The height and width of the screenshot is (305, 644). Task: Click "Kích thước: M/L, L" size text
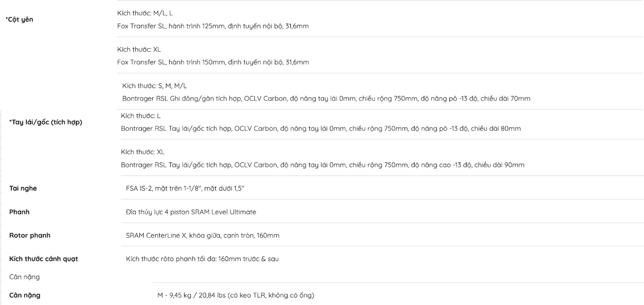pos(145,13)
